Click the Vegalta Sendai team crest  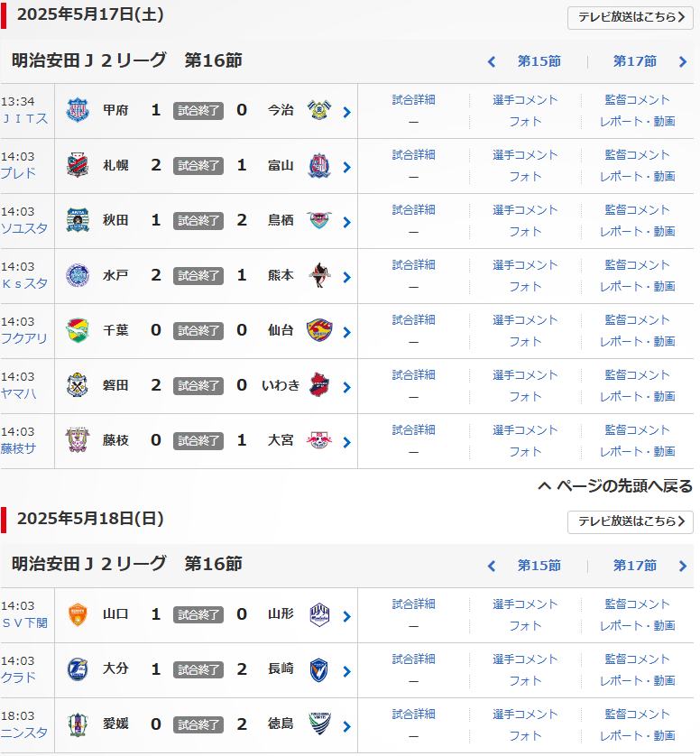[318, 330]
